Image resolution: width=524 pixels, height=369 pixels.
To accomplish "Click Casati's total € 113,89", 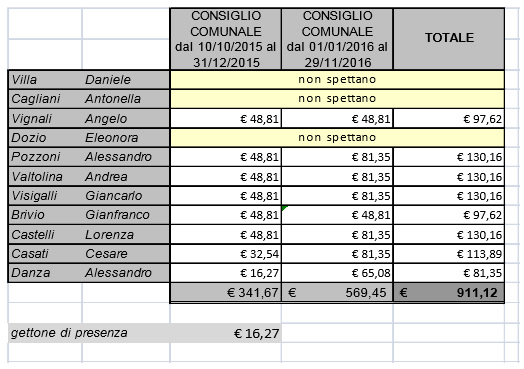I will [449, 254].
